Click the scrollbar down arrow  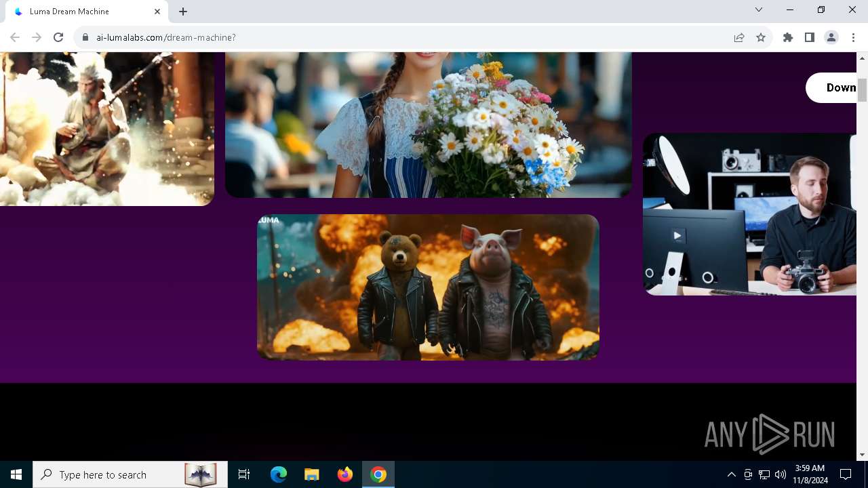point(863,455)
